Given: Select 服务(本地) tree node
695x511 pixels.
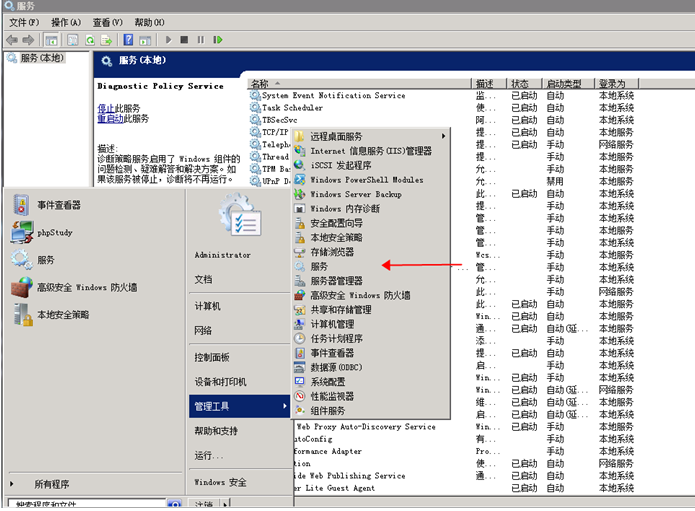Looking at the screenshot, I should tap(37, 58).
